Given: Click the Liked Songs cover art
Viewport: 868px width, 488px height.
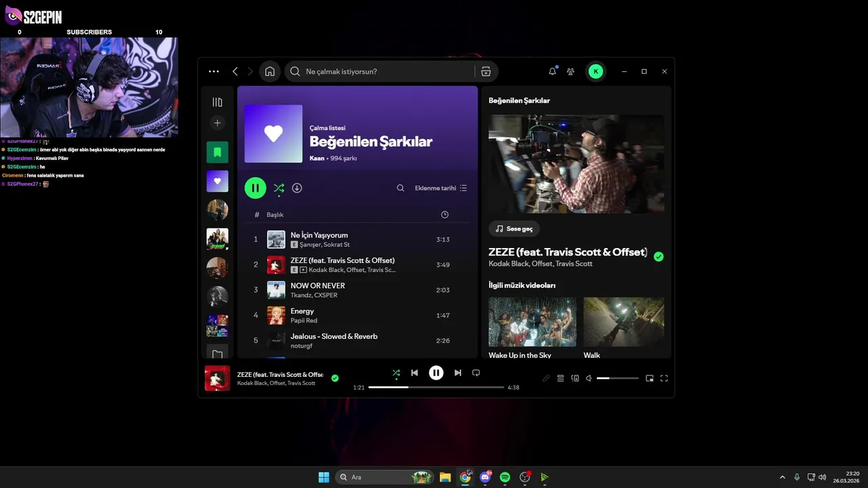Looking at the screenshot, I should click(x=273, y=134).
